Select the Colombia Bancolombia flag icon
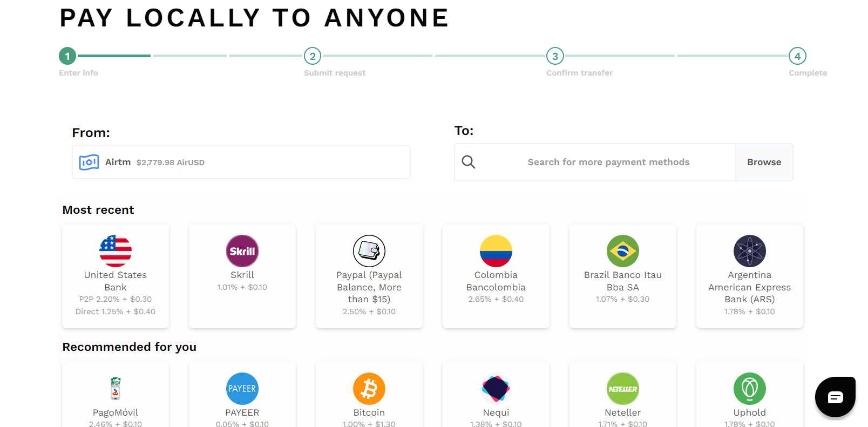868x427 pixels. pyautogui.click(x=496, y=251)
